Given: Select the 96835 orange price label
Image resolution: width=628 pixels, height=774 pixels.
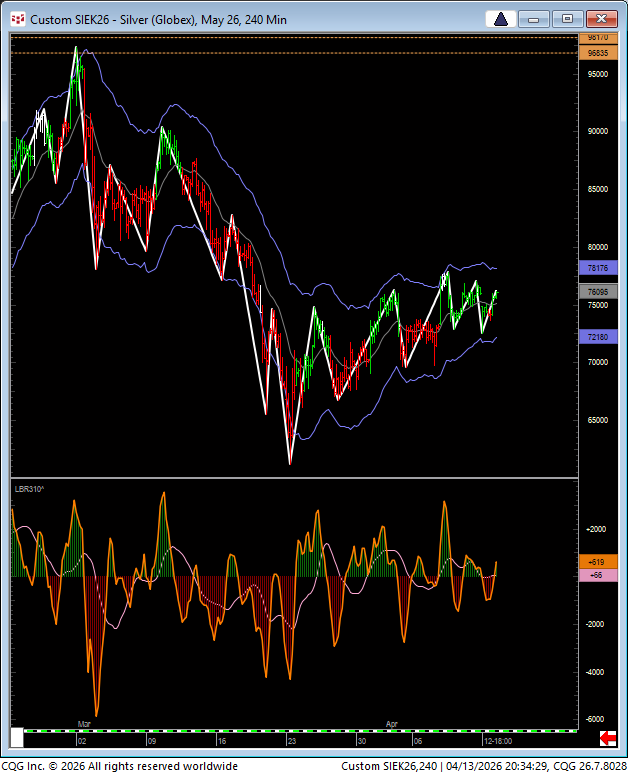Looking at the screenshot, I should click(x=598, y=53).
